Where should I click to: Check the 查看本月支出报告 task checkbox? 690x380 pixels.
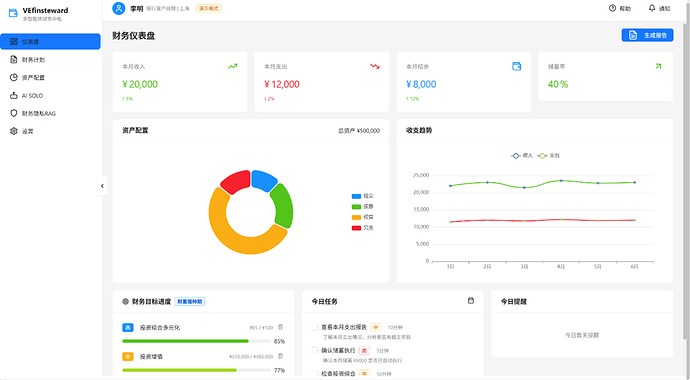click(x=315, y=327)
